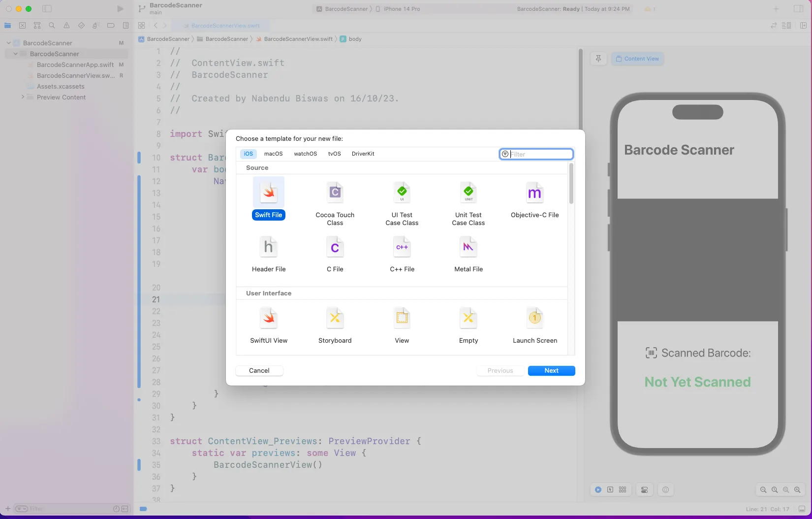Zoom the canvas to fit
812x519 pixels.
pyautogui.click(x=786, y=490)
